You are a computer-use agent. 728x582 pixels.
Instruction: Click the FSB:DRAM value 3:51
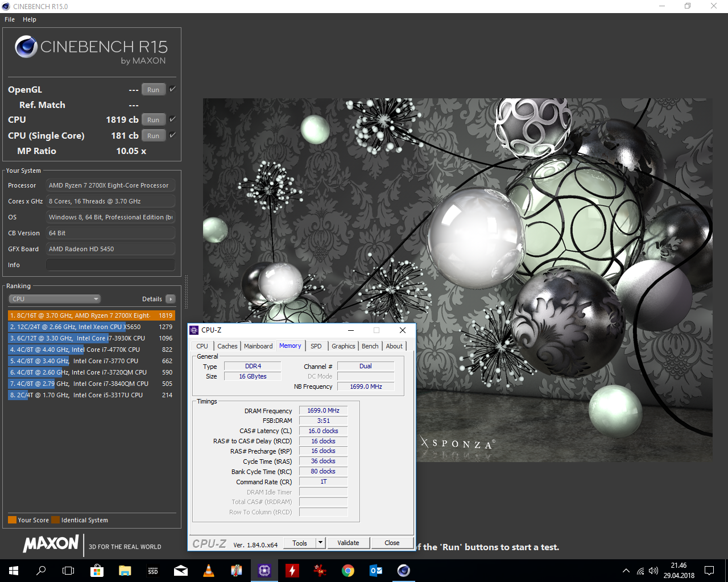[x=323, y=421]
